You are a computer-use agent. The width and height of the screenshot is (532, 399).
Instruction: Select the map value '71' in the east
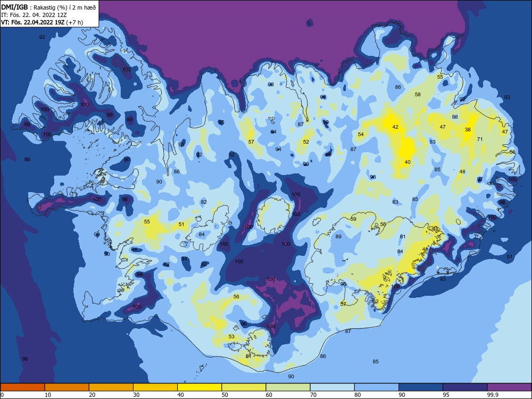pyautogui.click(x=480, y=139)
